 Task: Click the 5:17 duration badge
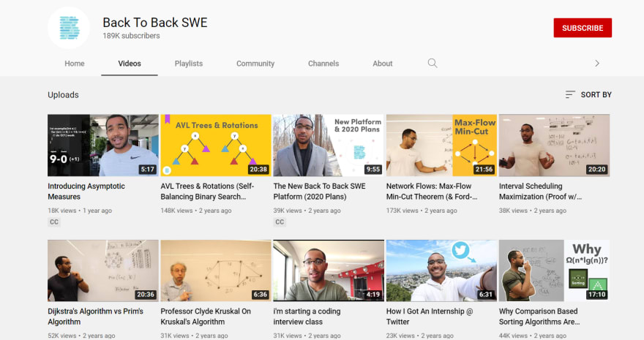(147, 170)
